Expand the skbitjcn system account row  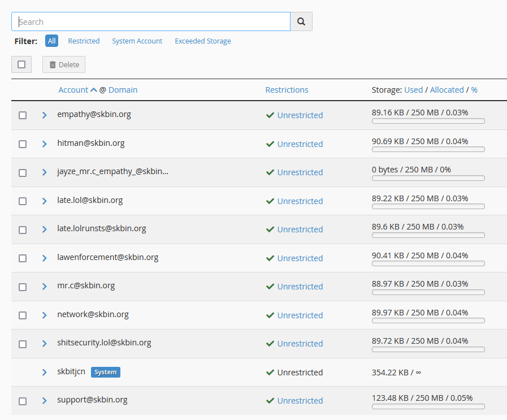pyautogui.click(x=45, y=373)
